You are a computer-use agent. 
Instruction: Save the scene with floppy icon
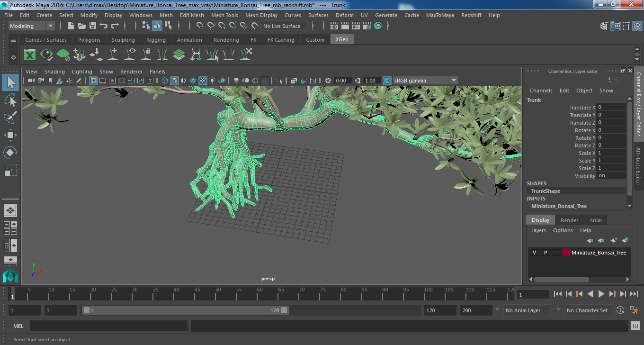[x=93, y=26]
